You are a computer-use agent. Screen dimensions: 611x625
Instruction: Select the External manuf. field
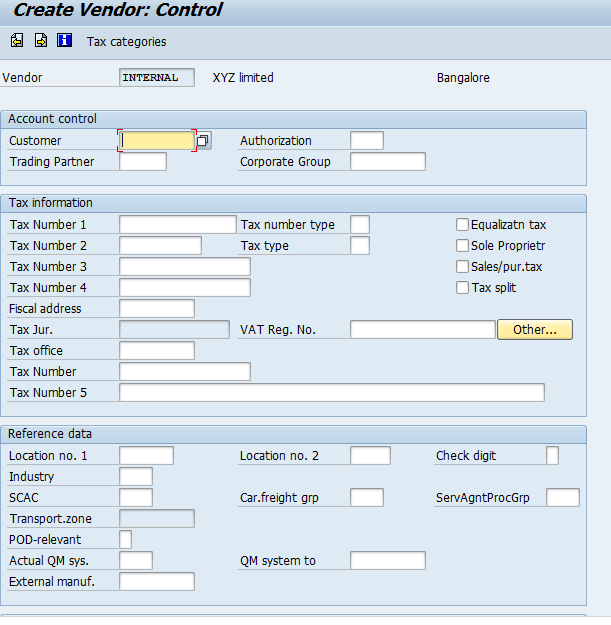click(157, 582)
